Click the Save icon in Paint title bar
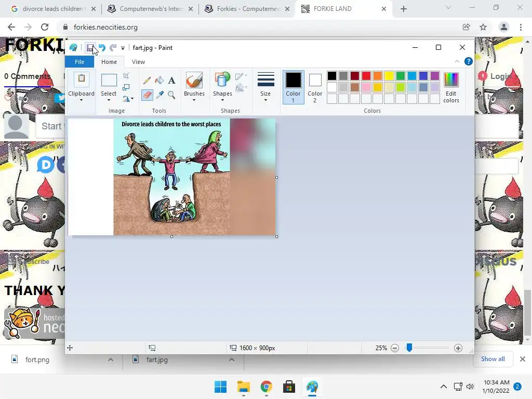Viewport: 532px width, 399px height. coord(90,48)
